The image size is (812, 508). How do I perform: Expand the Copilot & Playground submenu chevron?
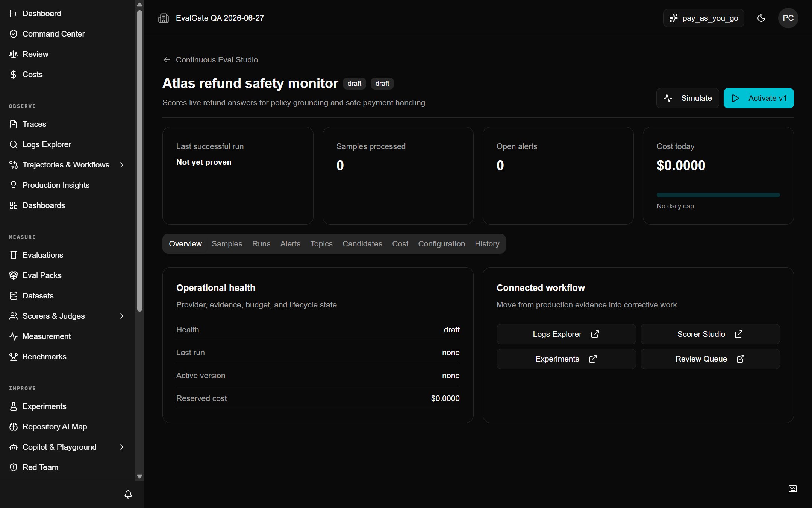(x=122, y=447)
